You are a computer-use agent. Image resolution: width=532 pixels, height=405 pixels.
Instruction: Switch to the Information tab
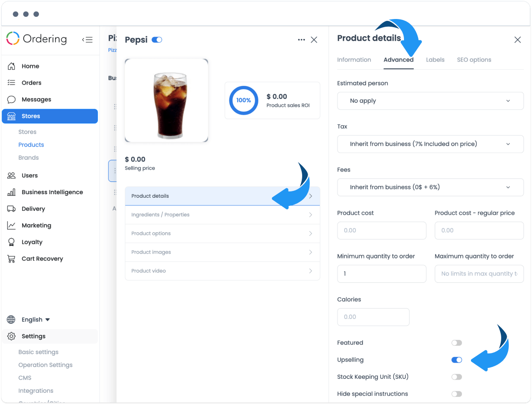coord(354,60)
